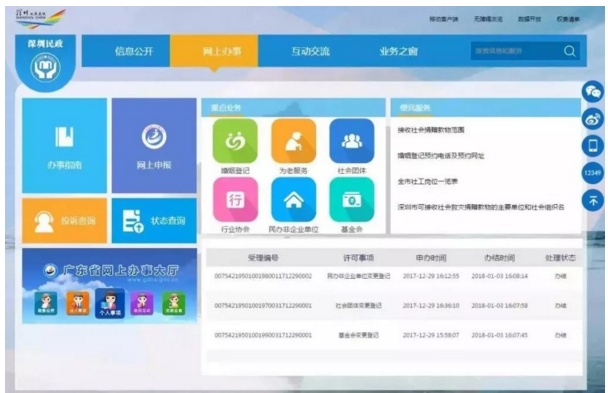Click the 民办非企业单位变更登记 cell

[358, 276]
